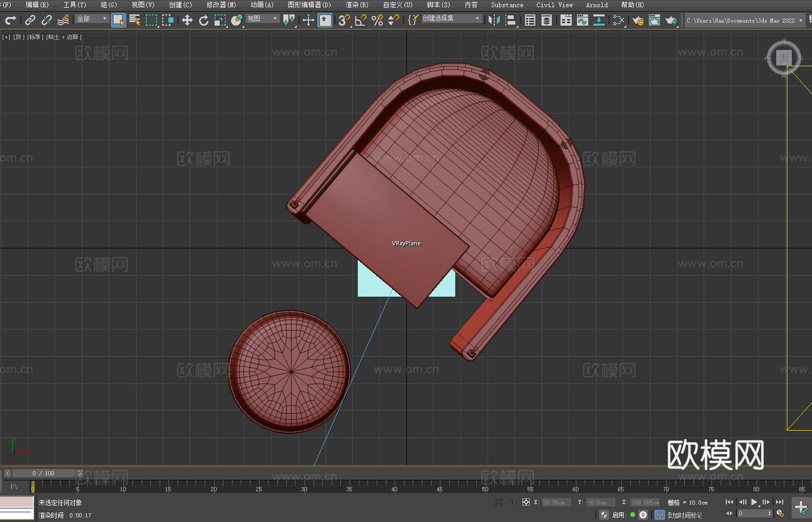Click the download-arrow toolbar icon
This screenshot has height=522, width=812.
tap(599, 20)
